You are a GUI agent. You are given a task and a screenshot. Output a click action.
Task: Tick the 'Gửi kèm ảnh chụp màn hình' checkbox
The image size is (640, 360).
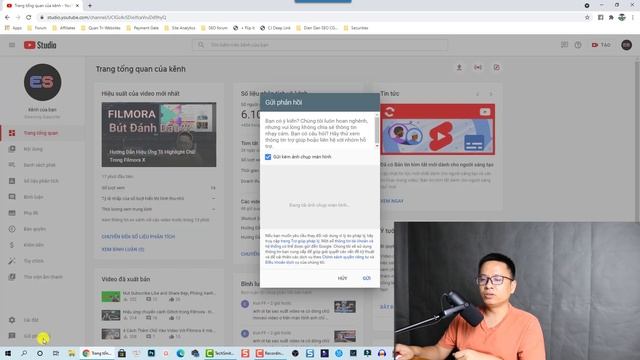(x=268, y=157)
